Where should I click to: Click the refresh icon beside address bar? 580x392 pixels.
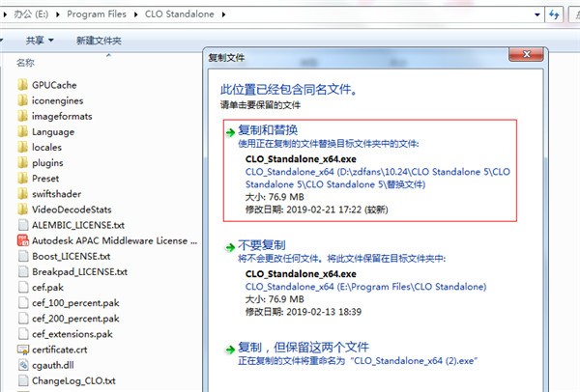pyautogui.click(x=554, y=14)
